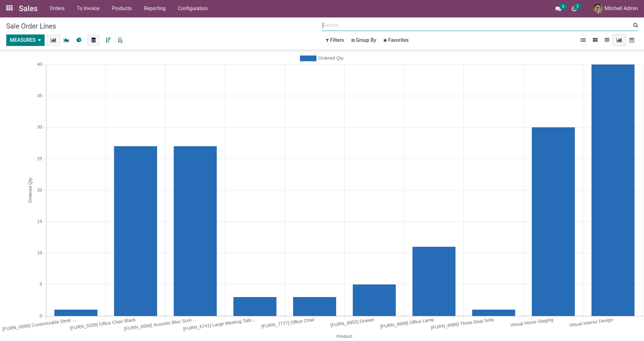Switch chart to pie chart mode
The width and height of the screenshot is (644, 341).
coord(79,40)
